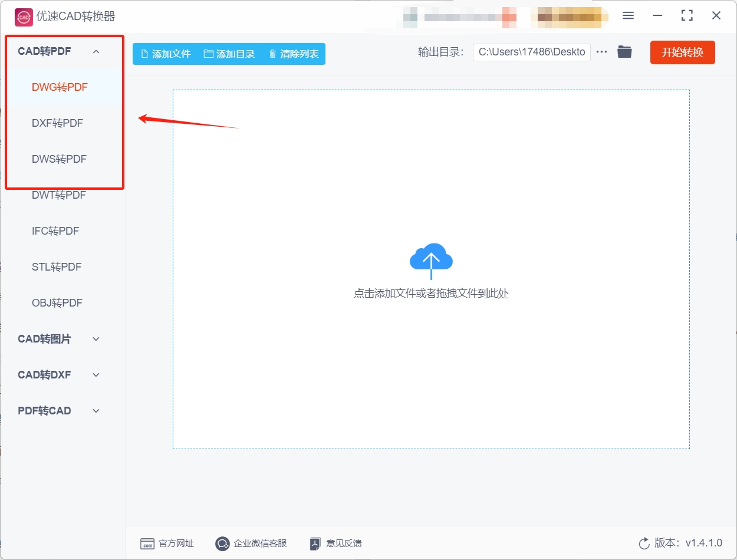
Task: Click the 优速CAD转换器 app logo
Action: (x=24, y=17)
